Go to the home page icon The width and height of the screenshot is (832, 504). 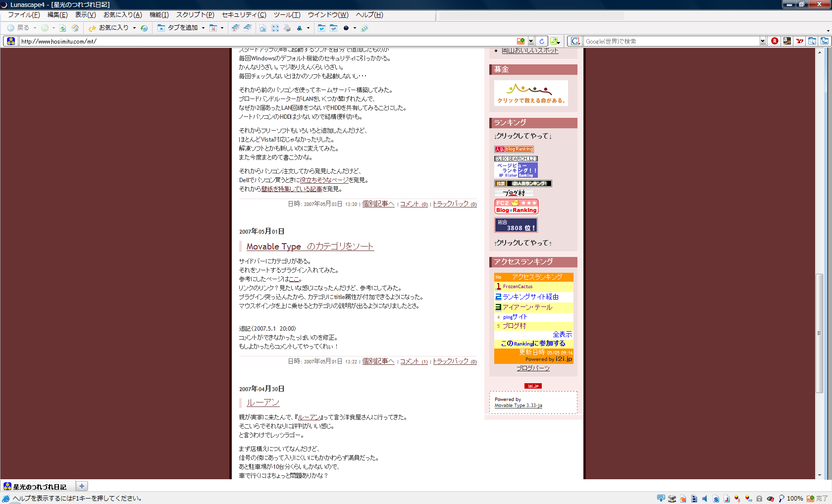[75, 28]
